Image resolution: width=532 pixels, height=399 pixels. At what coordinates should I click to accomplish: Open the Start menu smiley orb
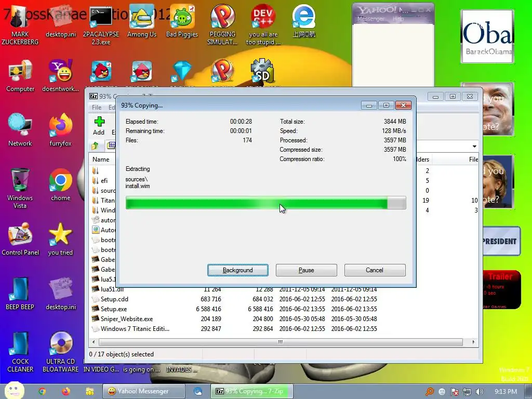click(14, 390)
